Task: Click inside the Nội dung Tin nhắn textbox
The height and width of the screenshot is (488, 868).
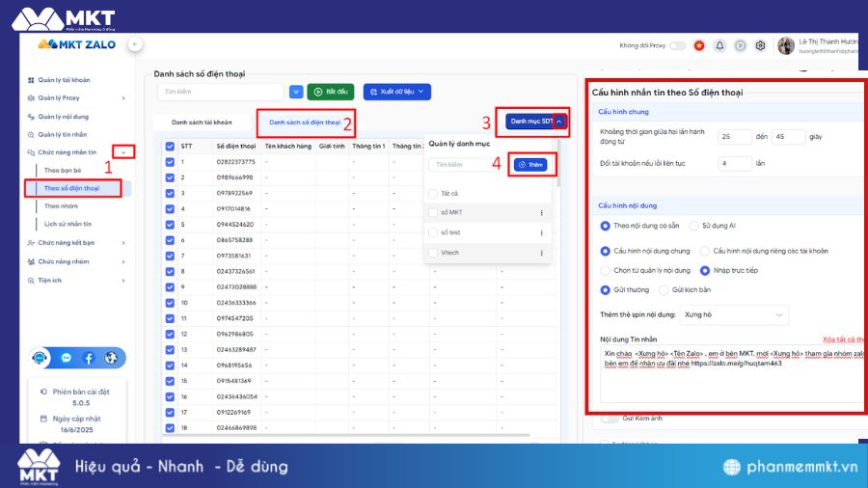Action: [x=732, y=374]
